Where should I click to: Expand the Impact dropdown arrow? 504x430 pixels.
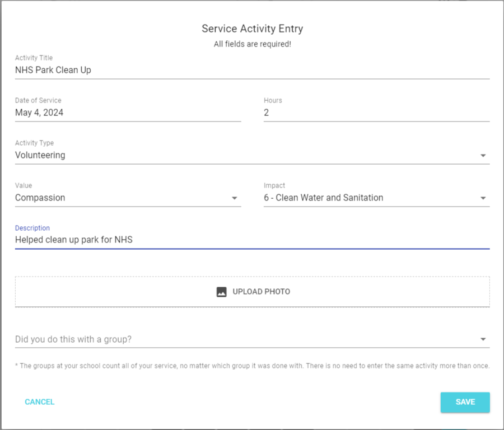point(483,198)
